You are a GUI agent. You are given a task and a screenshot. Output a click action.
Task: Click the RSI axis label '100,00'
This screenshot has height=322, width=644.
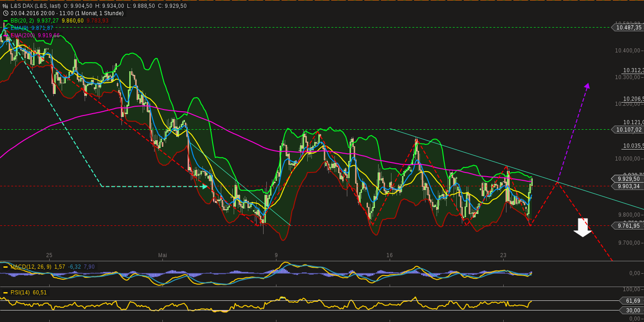click(x=632, y=289)
